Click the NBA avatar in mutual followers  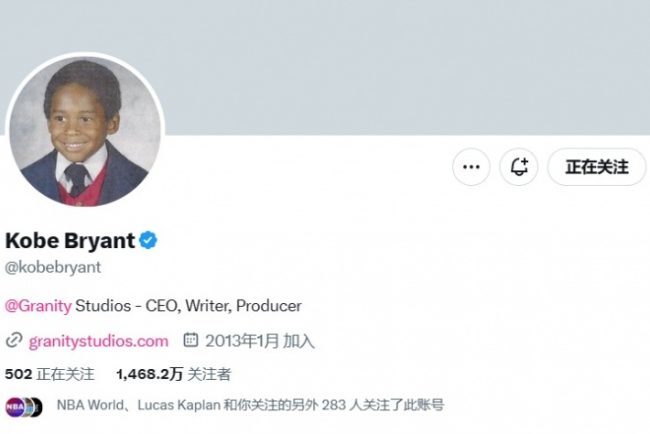[15, 406]
